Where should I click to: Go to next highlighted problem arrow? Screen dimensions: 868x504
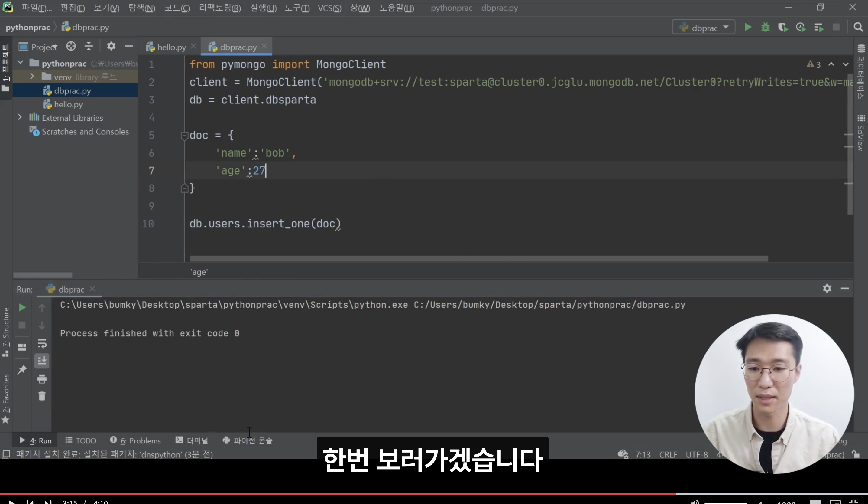846,64
